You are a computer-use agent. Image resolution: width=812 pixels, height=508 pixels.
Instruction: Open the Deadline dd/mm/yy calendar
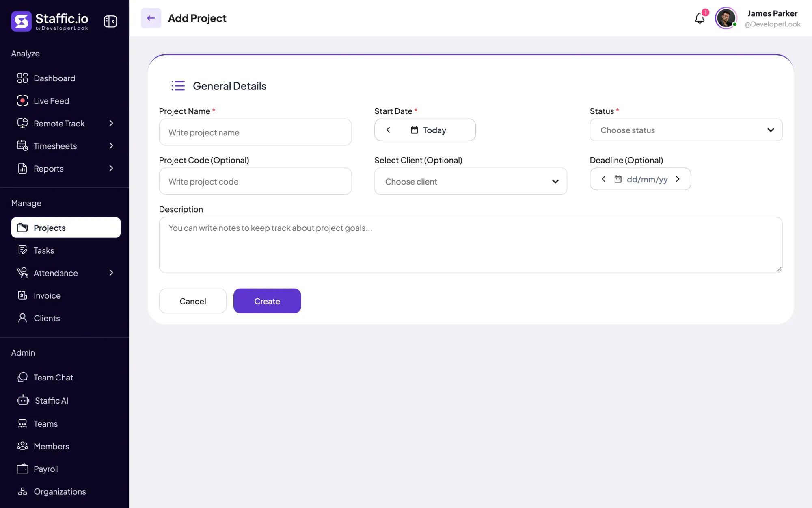[x=641, y=179]
